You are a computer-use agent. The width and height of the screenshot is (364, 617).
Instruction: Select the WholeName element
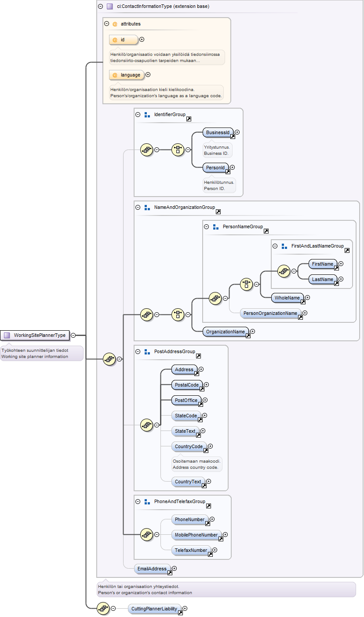pos(288,298)
